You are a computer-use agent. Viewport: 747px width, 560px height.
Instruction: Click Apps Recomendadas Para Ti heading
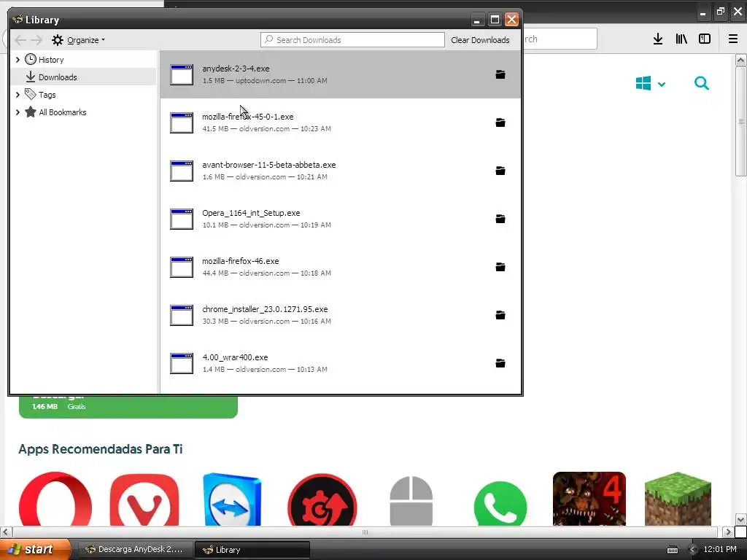pos(101,449)
